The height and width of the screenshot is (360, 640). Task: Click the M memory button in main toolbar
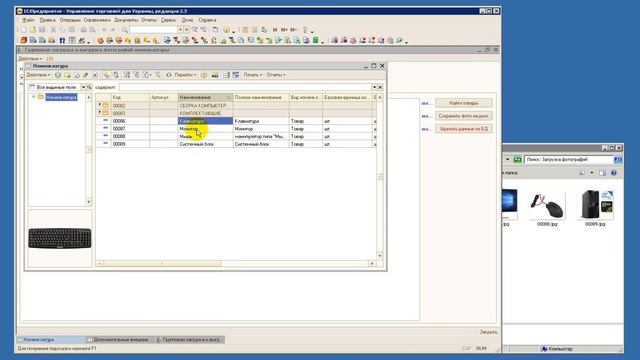pos(275,30)
